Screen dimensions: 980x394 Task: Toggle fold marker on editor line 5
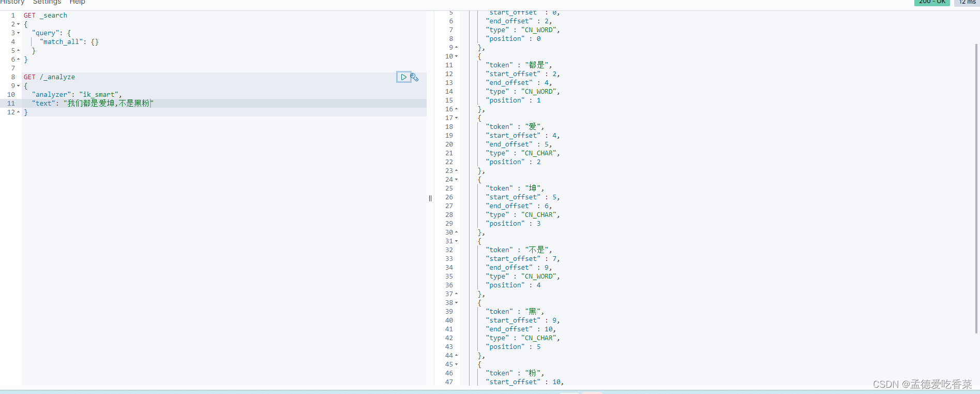click(x=19, y=51)
